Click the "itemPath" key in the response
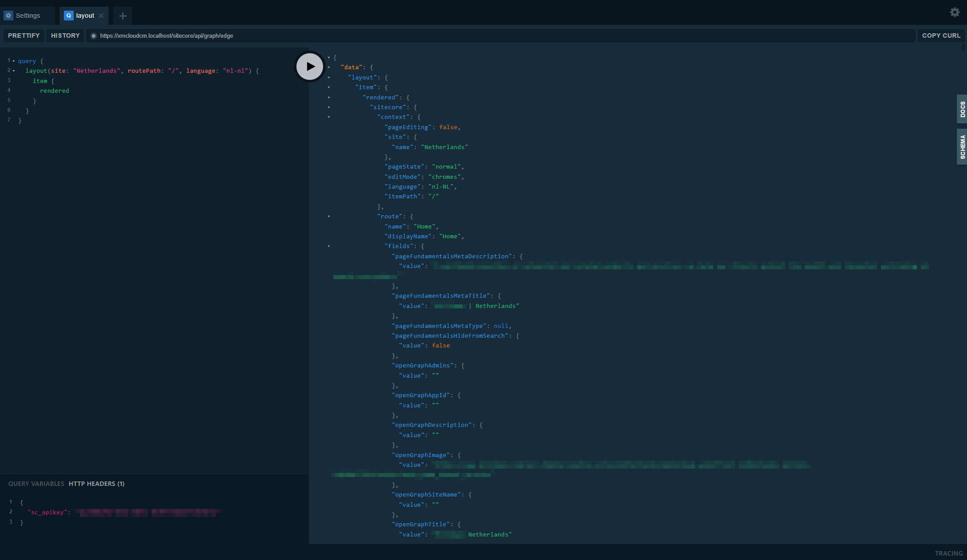Screen dimensions: 967x560 [403, 197]
